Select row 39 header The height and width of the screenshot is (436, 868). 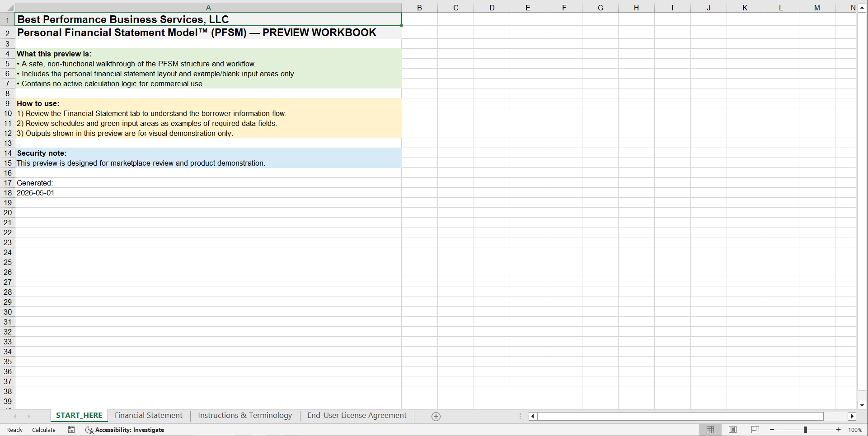[8, 401]
